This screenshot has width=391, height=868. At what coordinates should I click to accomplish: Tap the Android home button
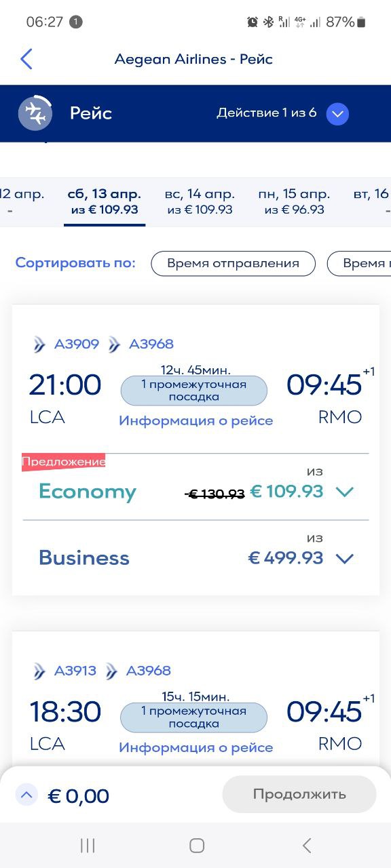pyautogui.click(x=197, y=845)
